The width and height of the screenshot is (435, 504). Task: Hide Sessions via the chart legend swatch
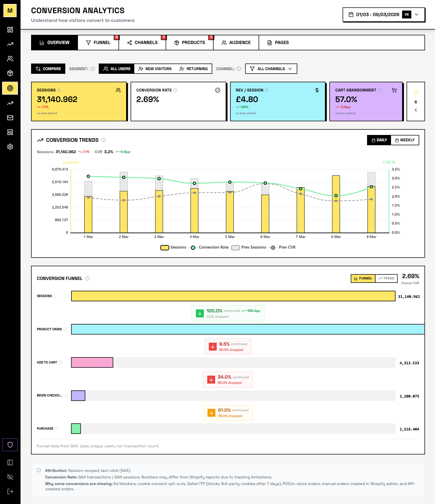[165, 247]
